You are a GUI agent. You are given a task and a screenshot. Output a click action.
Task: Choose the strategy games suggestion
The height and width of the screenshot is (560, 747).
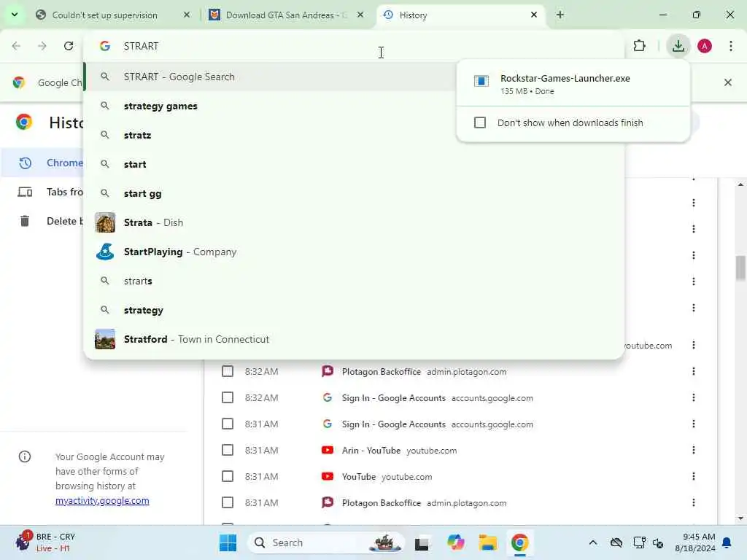pos(354,106)
